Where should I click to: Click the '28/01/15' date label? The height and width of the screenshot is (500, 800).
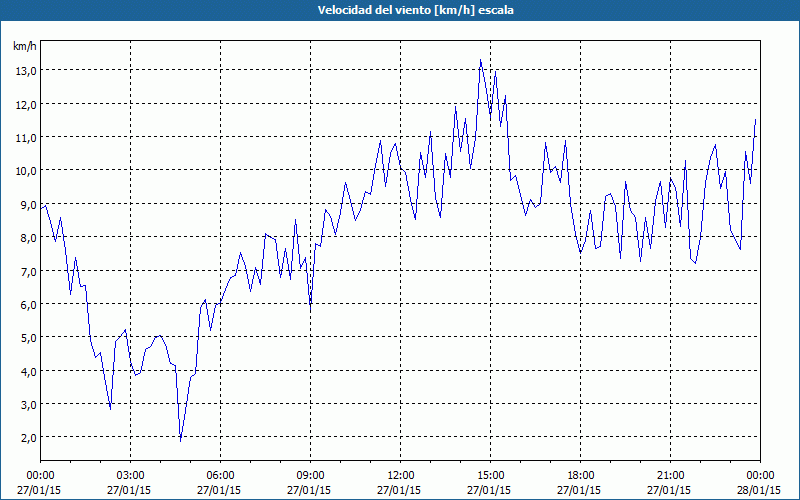click(759, 490)
